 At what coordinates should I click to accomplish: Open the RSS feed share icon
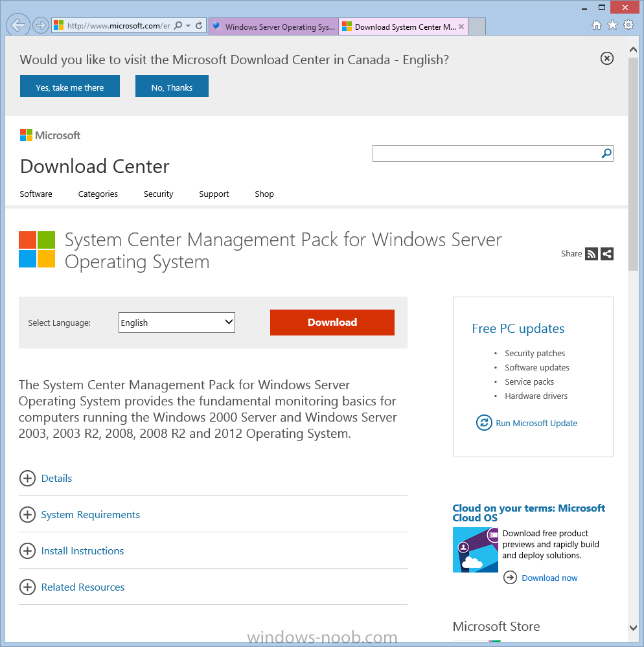[591, 254]
